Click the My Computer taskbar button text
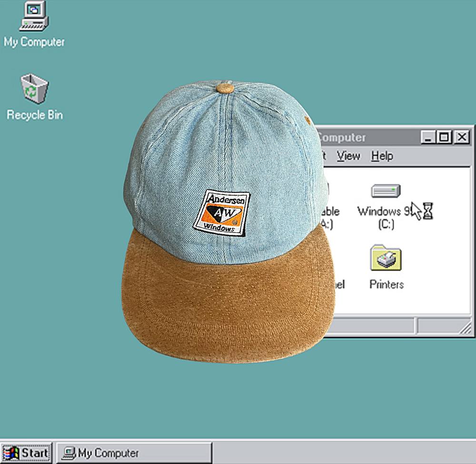 coord(108,453)
